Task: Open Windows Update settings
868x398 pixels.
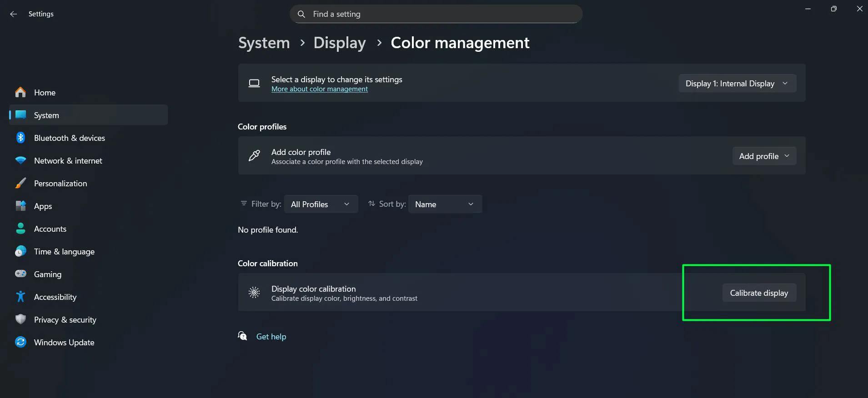Action: 88,342
